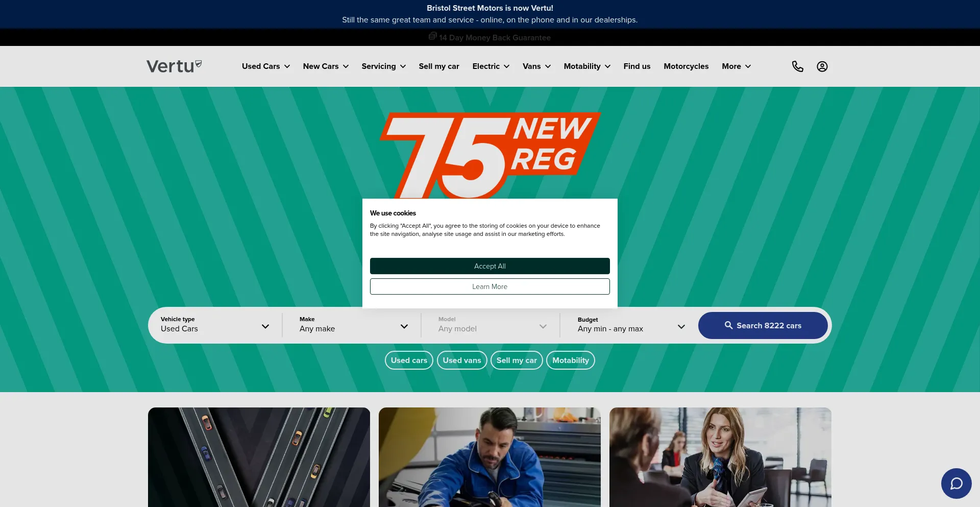Accept all cookies
The image size is (980, 507).
point(490,266)
